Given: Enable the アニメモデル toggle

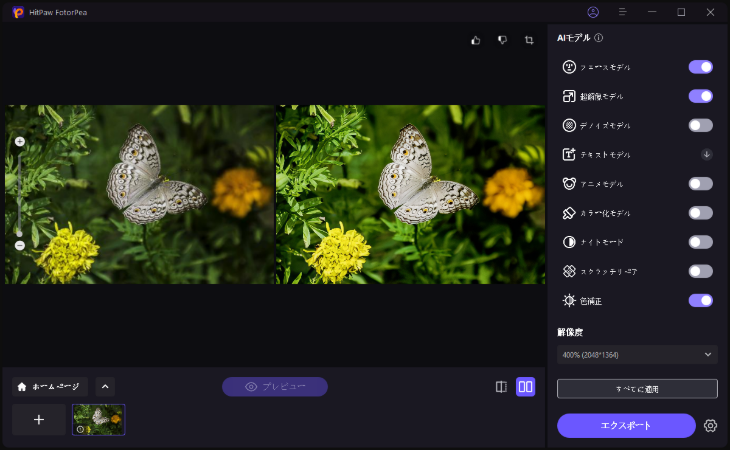Looking at the screenshot, I should tap(700, 184).
